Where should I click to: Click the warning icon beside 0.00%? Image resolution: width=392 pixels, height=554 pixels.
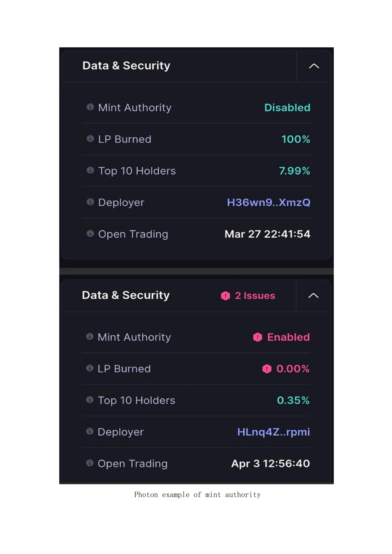coord(267,369)
